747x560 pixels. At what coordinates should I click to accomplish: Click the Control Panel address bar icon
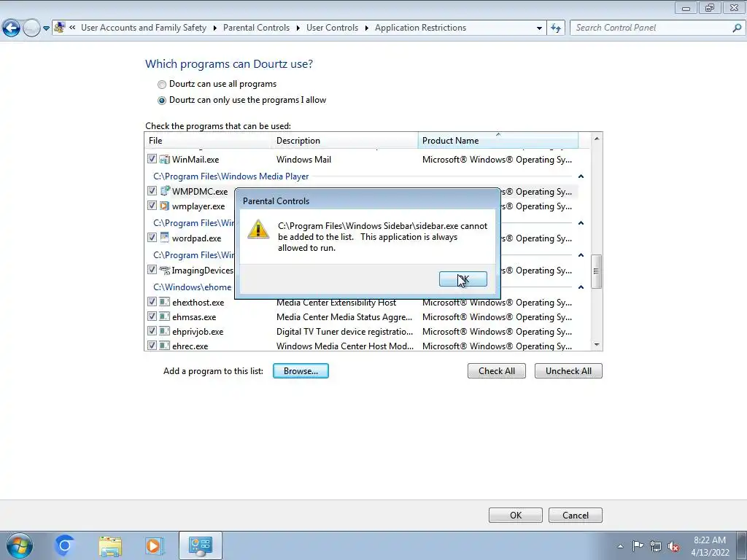(x=60, y=28)
